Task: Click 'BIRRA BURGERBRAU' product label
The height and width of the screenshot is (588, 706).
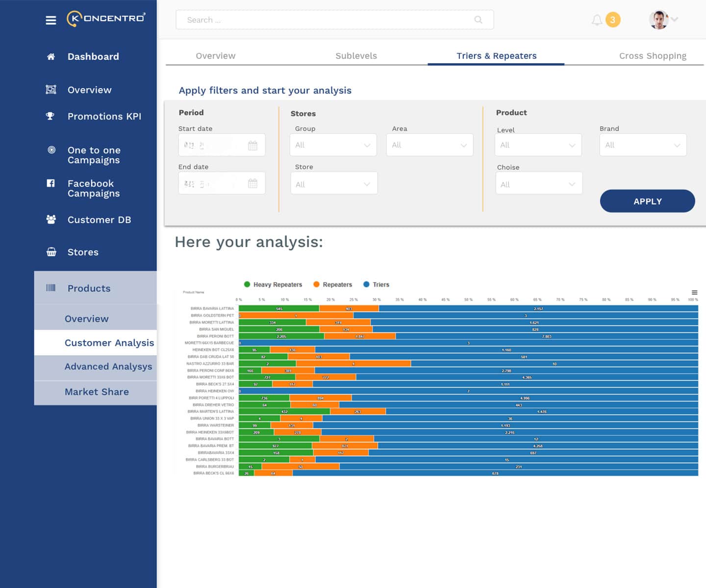Action: tap(215, 466)
